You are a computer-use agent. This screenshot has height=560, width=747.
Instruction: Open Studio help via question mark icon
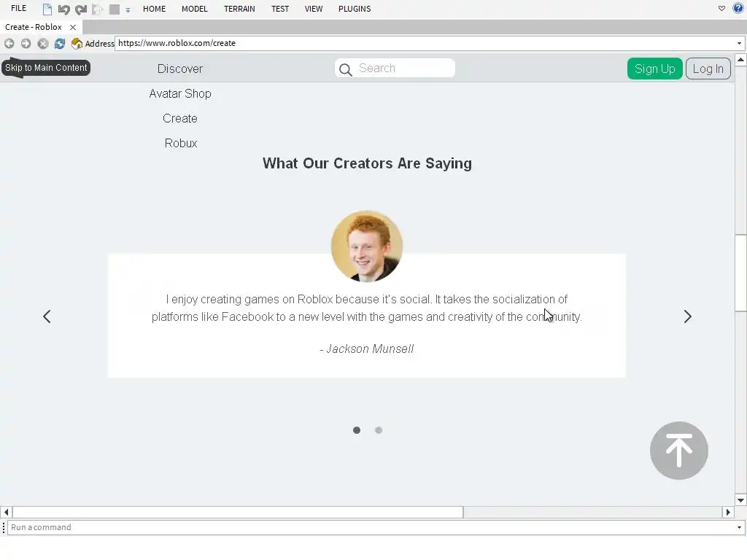[x=738, y=8]
